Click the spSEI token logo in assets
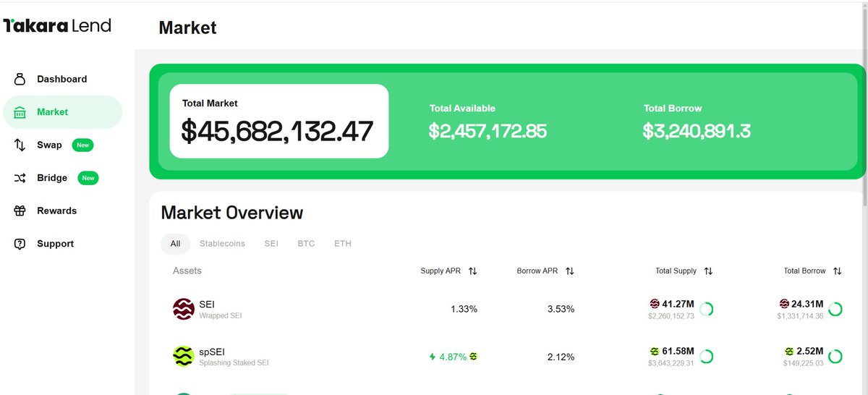Image resolution: width=868 pixels, height=395 pixels. point(184,356)
